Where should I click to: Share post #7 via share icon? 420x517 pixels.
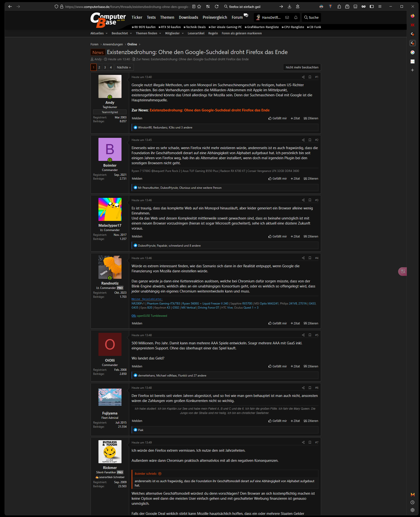tap(303, 442)
